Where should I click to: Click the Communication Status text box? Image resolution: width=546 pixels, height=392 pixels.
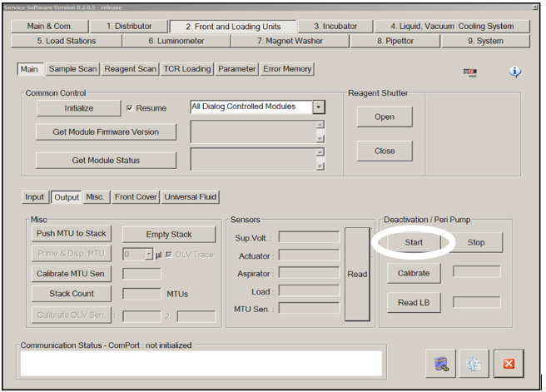(x=201, y=363)
